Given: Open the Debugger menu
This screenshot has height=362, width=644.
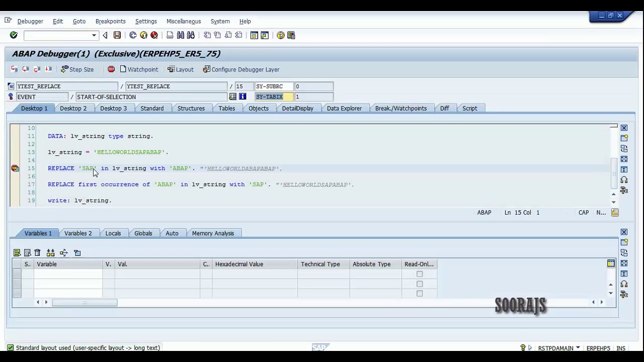Looking at the screenshot, I should pyautogui.click(x=30, y=21).
